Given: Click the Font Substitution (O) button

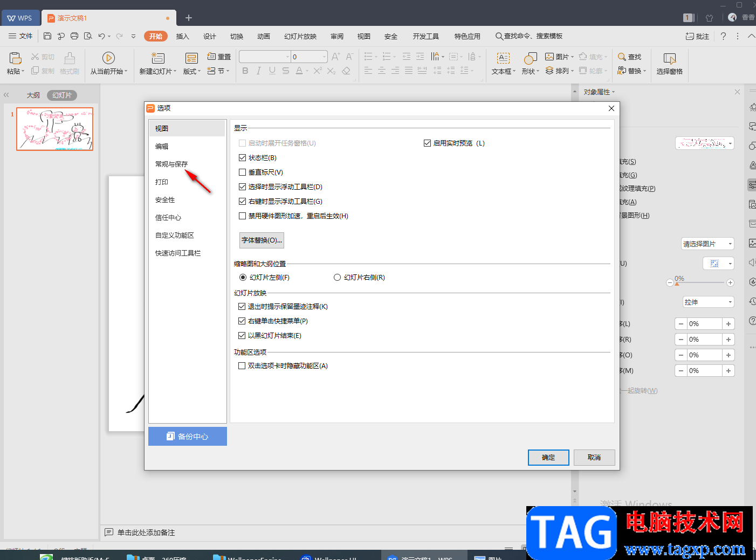Looking at the screenshot, I should tap(262, 240).
